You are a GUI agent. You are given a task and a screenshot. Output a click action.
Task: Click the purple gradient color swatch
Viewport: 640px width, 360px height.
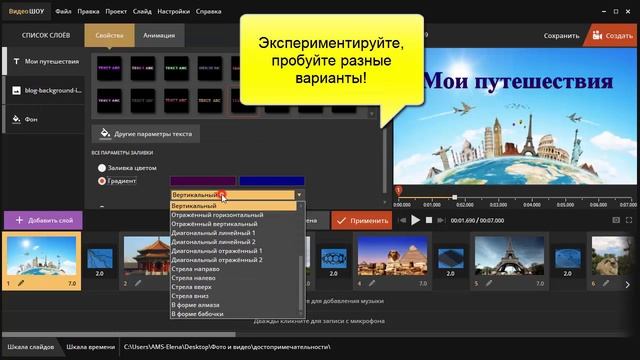(203, 181)
